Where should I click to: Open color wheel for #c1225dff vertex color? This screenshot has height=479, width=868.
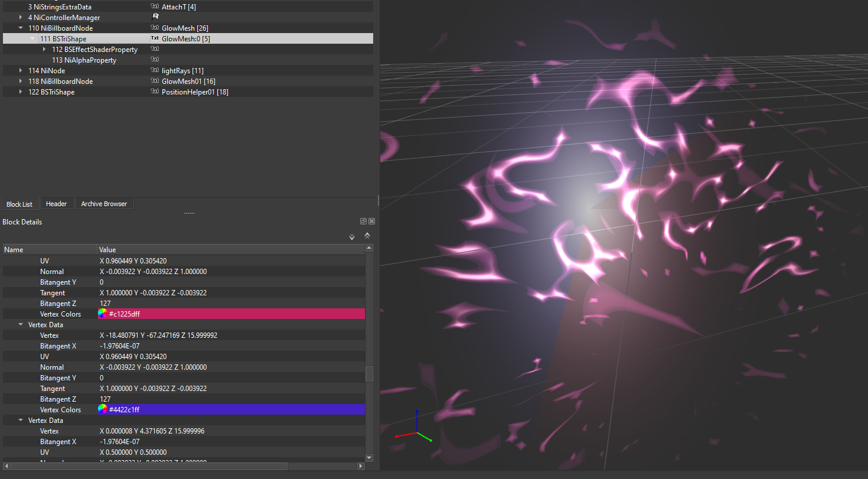tap(103, 314)
